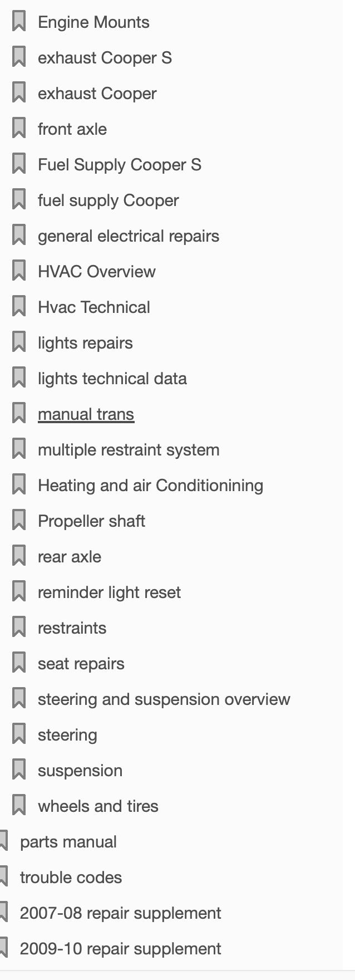
Task: Click bookmark icon next to suspension
Action: tap(19, 771)
